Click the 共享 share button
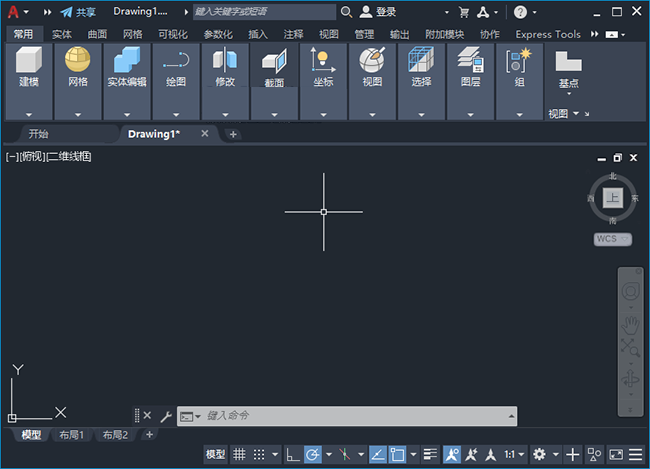The width and height of the screenshot is (650, 469). click(78, 12)
